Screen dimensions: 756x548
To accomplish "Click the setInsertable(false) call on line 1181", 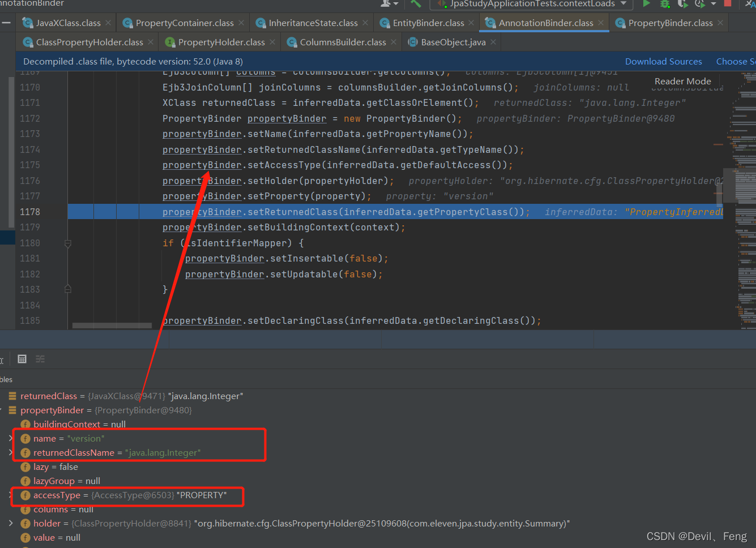I will 326,259.
